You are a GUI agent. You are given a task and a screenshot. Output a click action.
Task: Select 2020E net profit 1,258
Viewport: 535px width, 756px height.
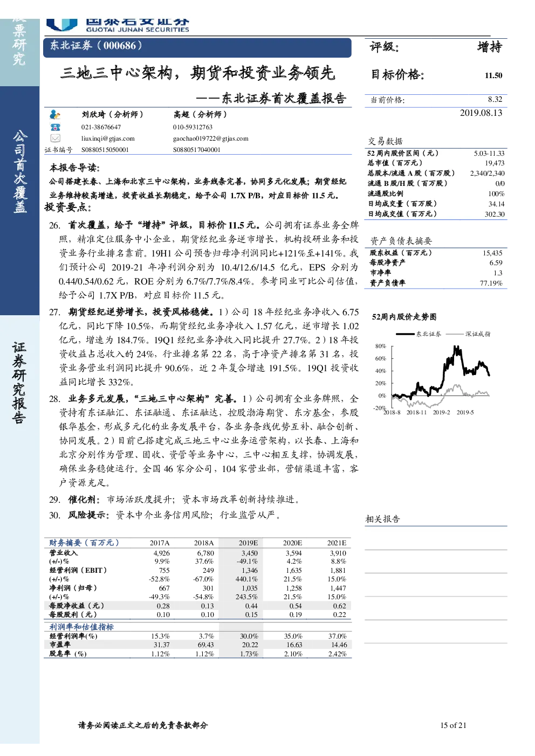coord(294,588)
